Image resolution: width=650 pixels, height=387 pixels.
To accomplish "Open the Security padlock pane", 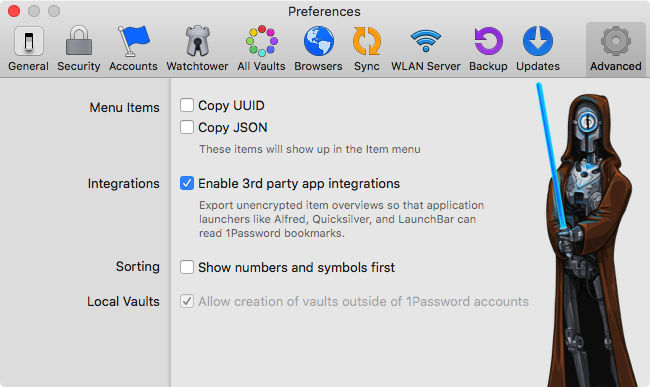I will point(79,49).
